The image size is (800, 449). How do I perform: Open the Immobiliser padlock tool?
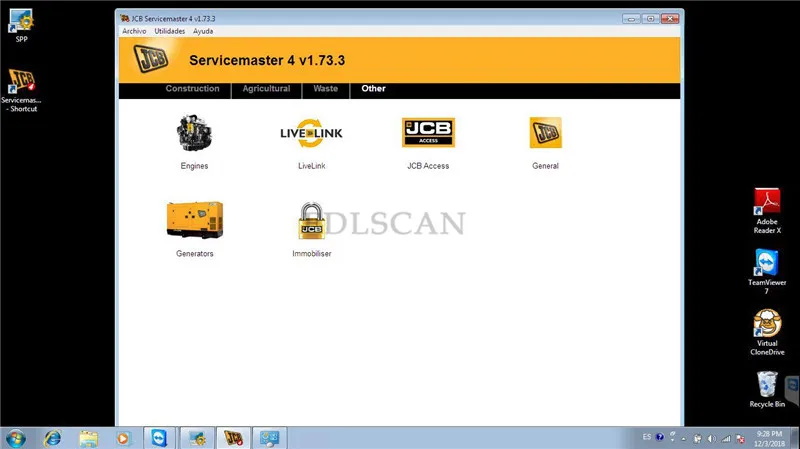tap(311, 221)
